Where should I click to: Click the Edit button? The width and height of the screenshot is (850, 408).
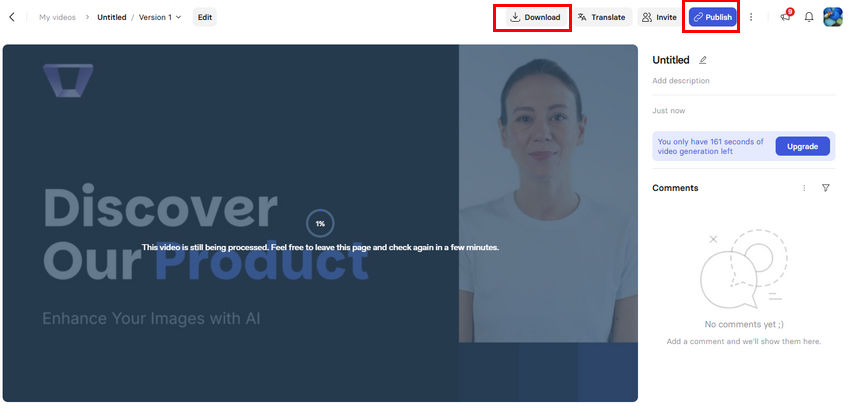205,17
